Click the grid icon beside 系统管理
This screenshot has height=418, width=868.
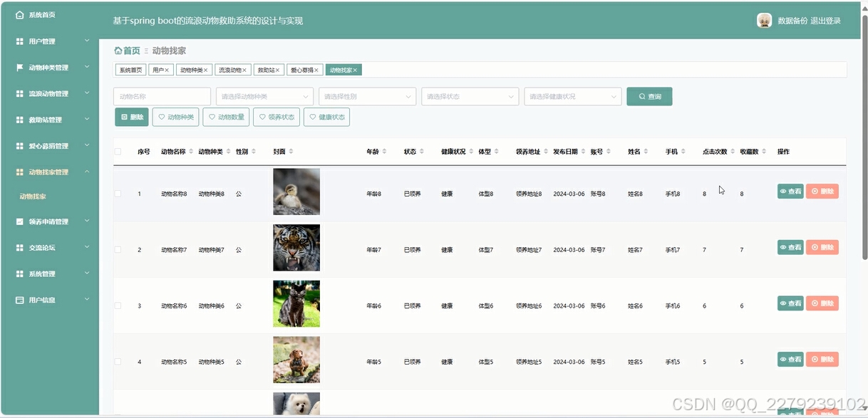coord(20,273)
